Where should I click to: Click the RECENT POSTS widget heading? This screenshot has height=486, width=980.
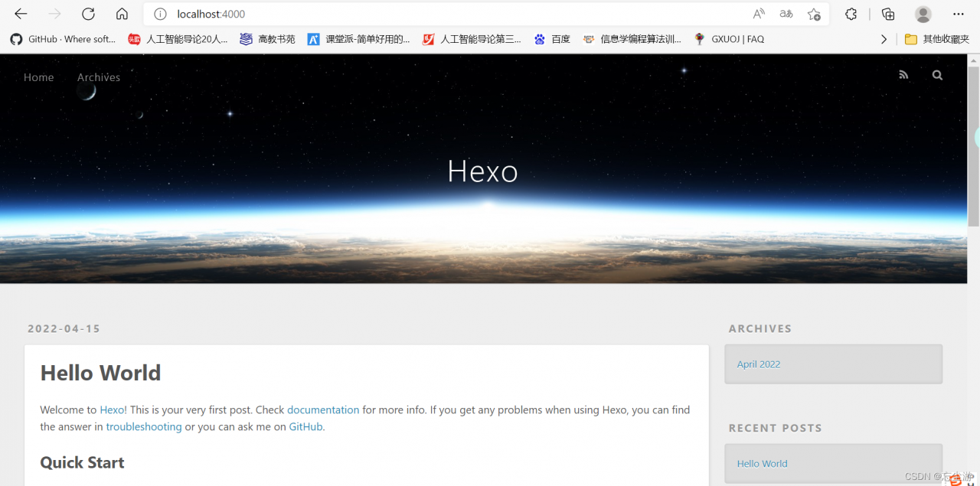click(776, 428)
